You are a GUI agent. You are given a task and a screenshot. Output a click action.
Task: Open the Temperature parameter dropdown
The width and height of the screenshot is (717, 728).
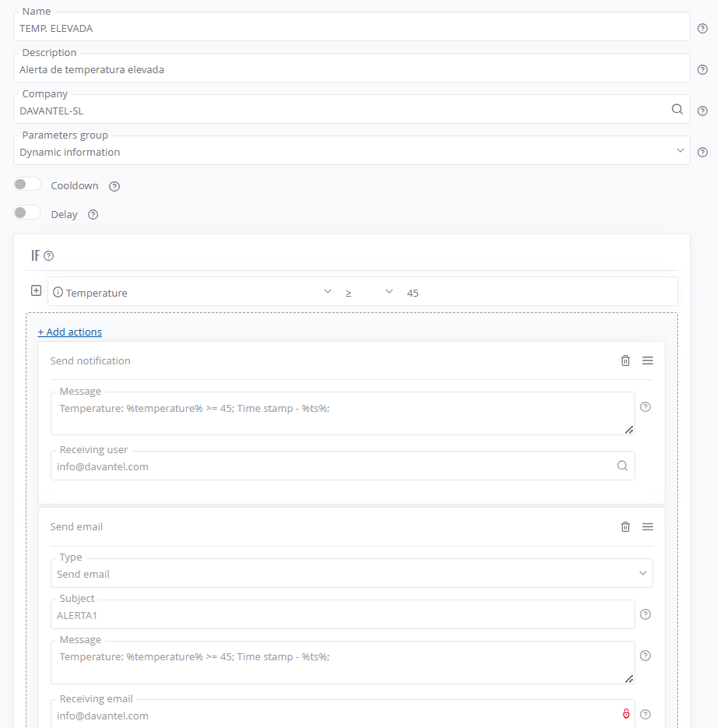tap(192, 292)
